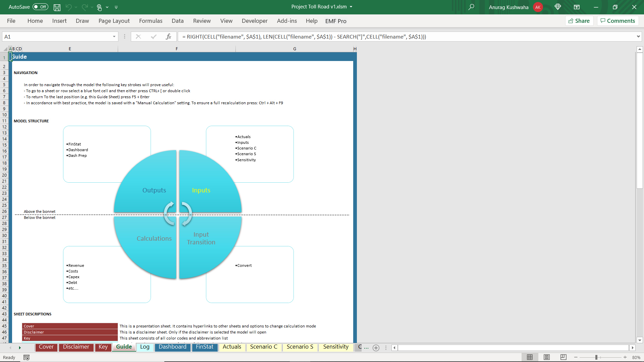Add a new sheet with plus icon
Image resolution: width=644 pixels, height=362 pixels.
(x=376, y=348)
